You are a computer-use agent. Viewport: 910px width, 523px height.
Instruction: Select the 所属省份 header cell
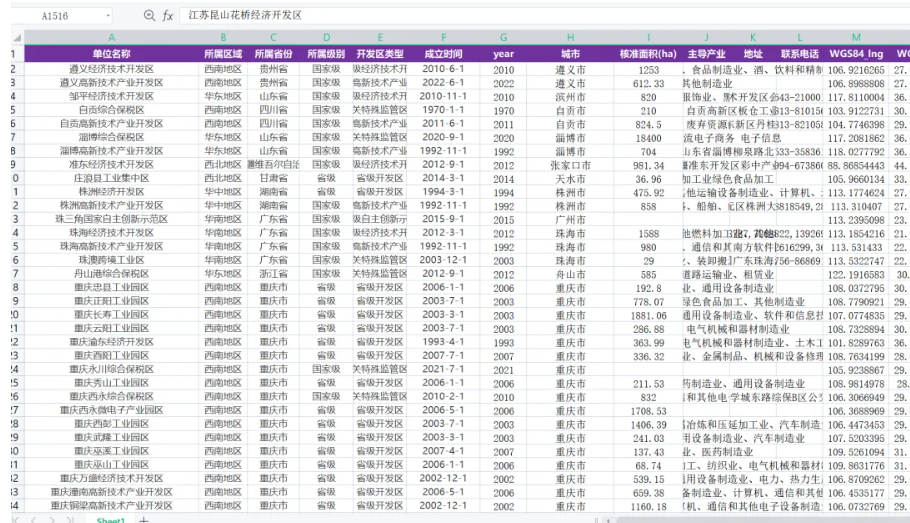[273, 54]
